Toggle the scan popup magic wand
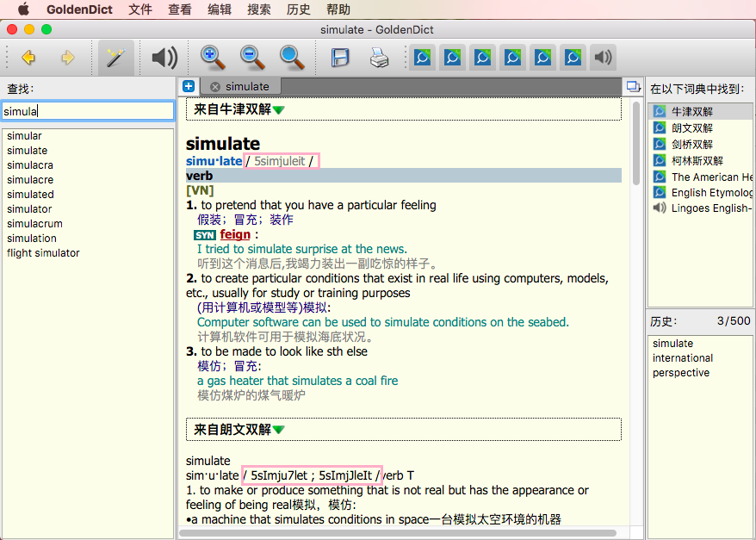Screen dimensions: 756x540 (x=115, y=58)
